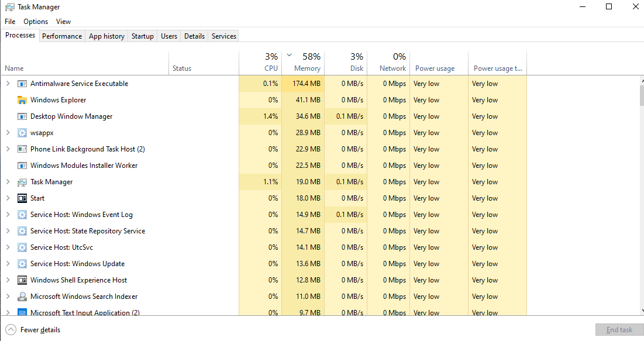Switch to the Startup tab
The height and width of the screenshot is (341, 644).
point(143,36)
